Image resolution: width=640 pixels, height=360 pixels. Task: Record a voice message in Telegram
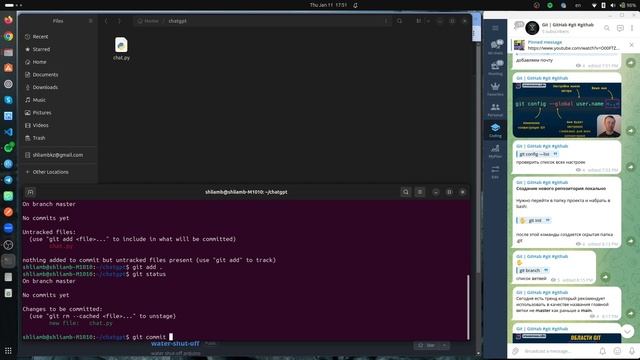631,351
